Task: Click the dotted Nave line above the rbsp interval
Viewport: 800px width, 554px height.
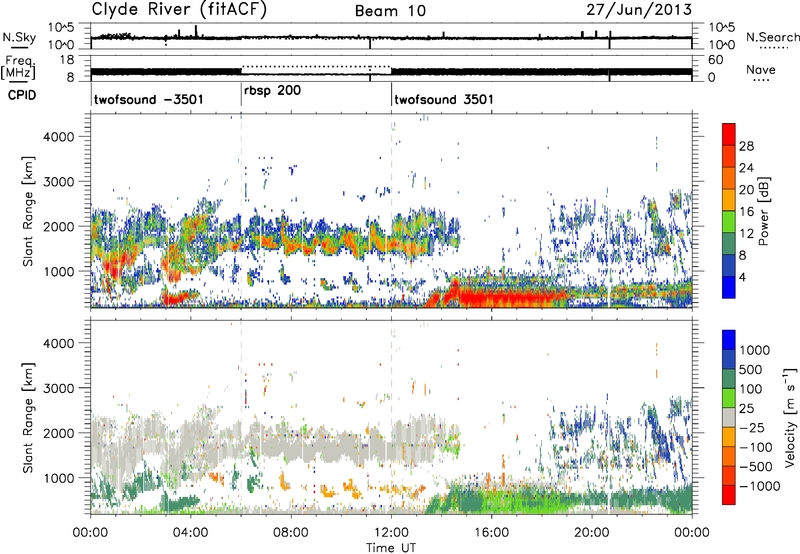Action: click(316, 66)
